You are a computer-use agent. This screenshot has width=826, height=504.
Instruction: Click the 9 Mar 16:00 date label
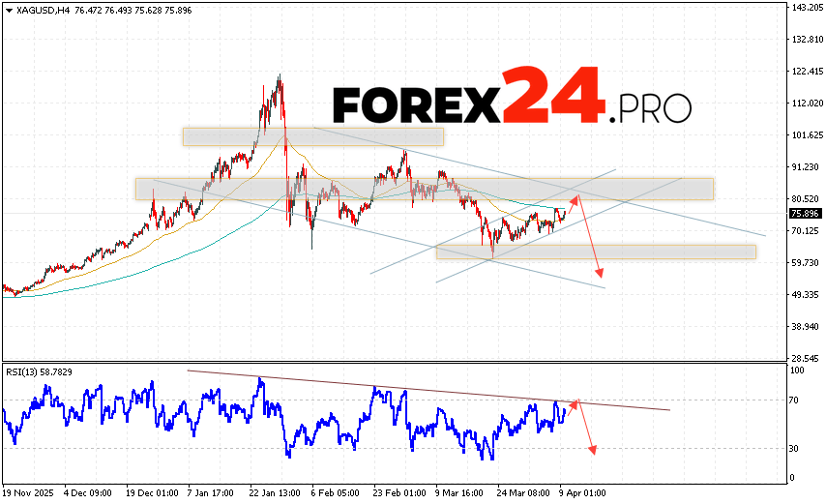(x=458, y=491)
